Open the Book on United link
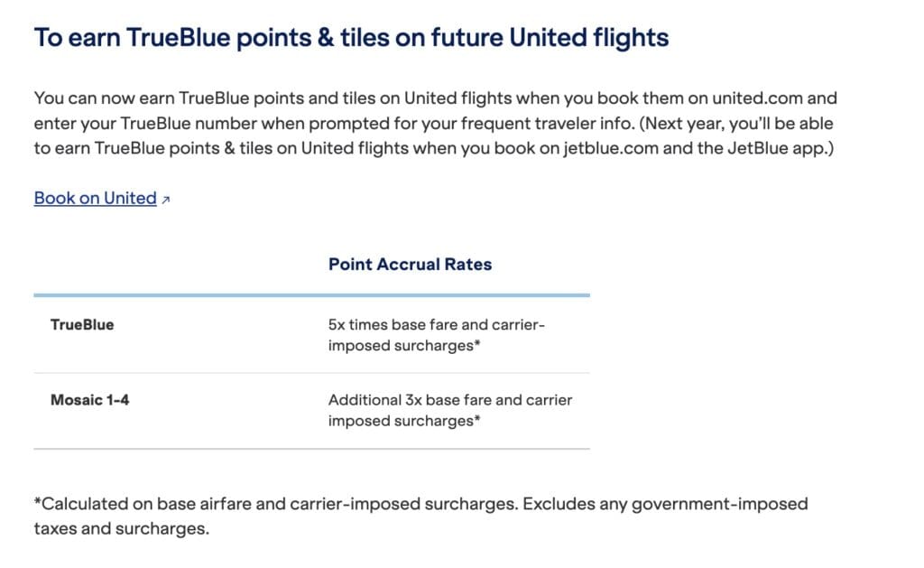Viewport: 924px width, 568px height. tap(95, 199)
